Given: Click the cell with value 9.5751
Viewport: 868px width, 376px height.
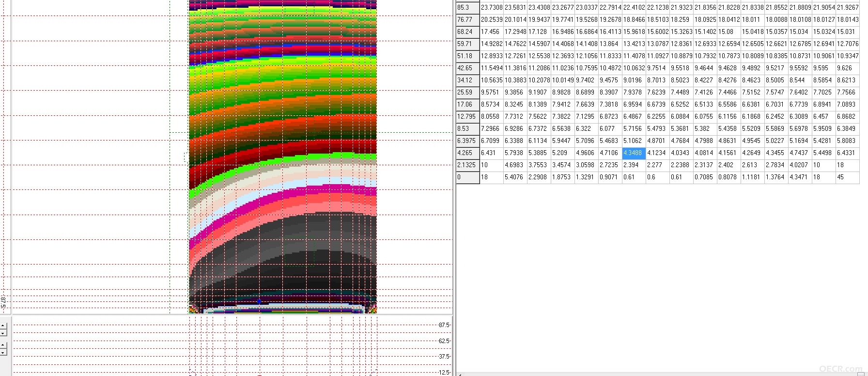Looking at the screenshot, I should click(492, 93).
